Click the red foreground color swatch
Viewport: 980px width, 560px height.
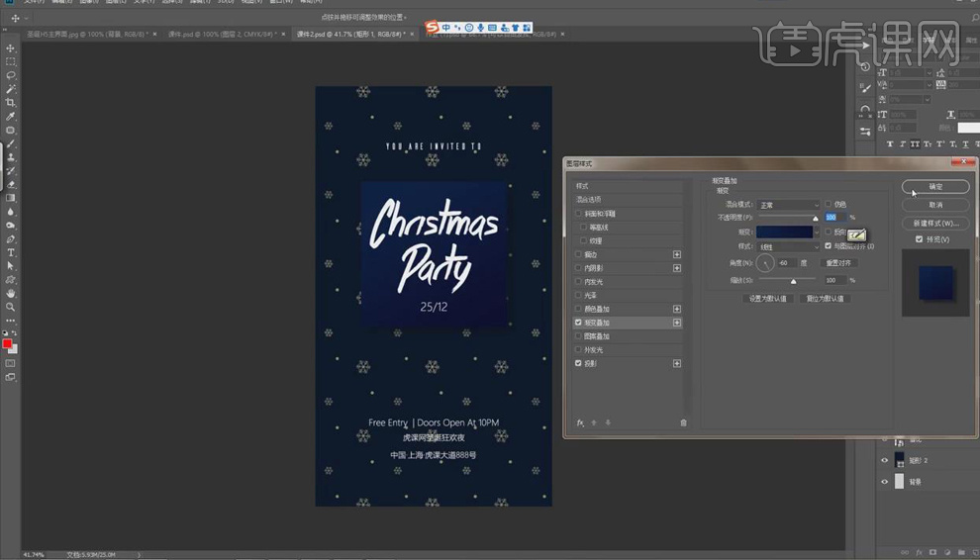7,344
